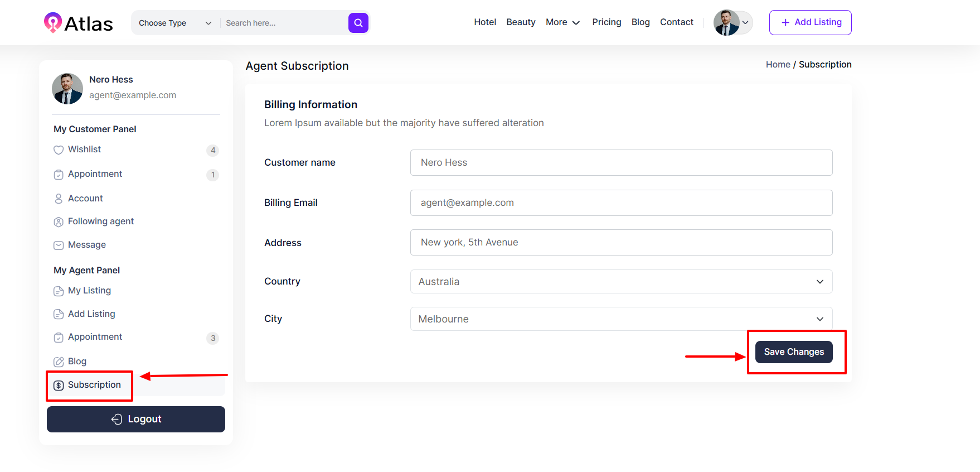Expand the Country dropdown showing Australia

tap(621, 282)
